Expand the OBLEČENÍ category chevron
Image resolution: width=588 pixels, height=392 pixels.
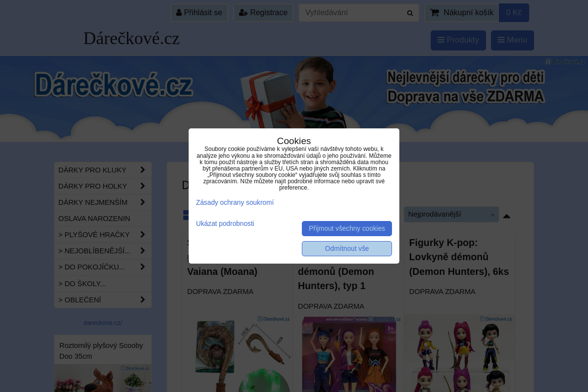click(x=142, y=299)
